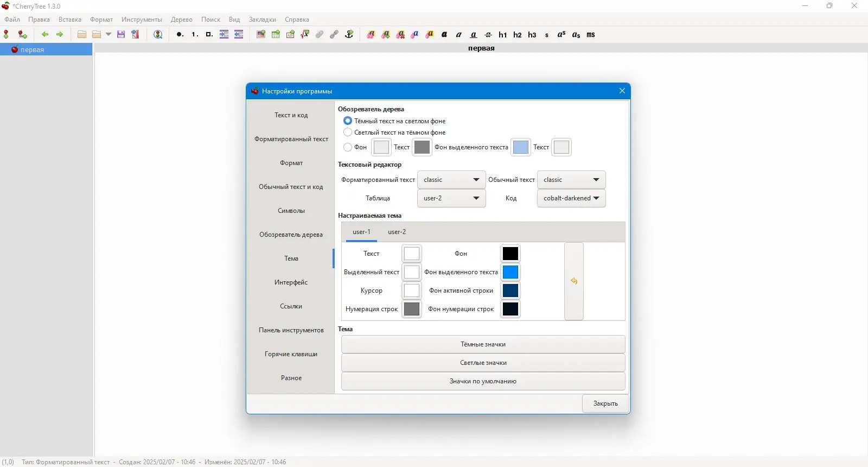Click the 'Тёмные значки' button
Viewport: 868px width, 467px height.
point(483,344)
